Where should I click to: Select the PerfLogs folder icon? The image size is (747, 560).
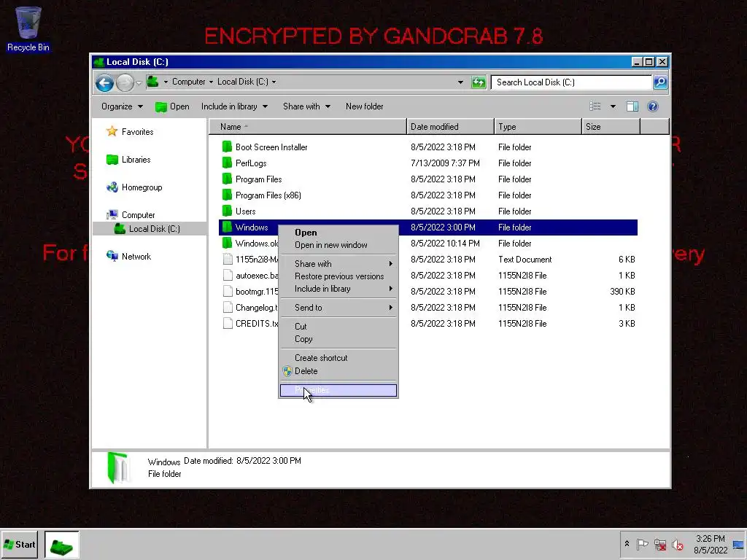[x=228, y=163]
